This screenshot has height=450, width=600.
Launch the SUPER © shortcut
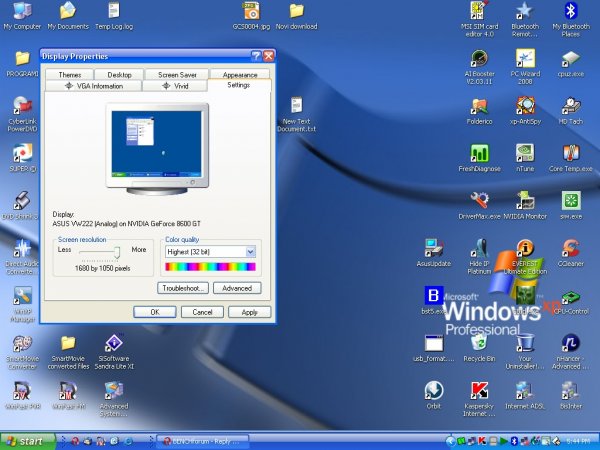pyautogui.click(x=22, y=158)
